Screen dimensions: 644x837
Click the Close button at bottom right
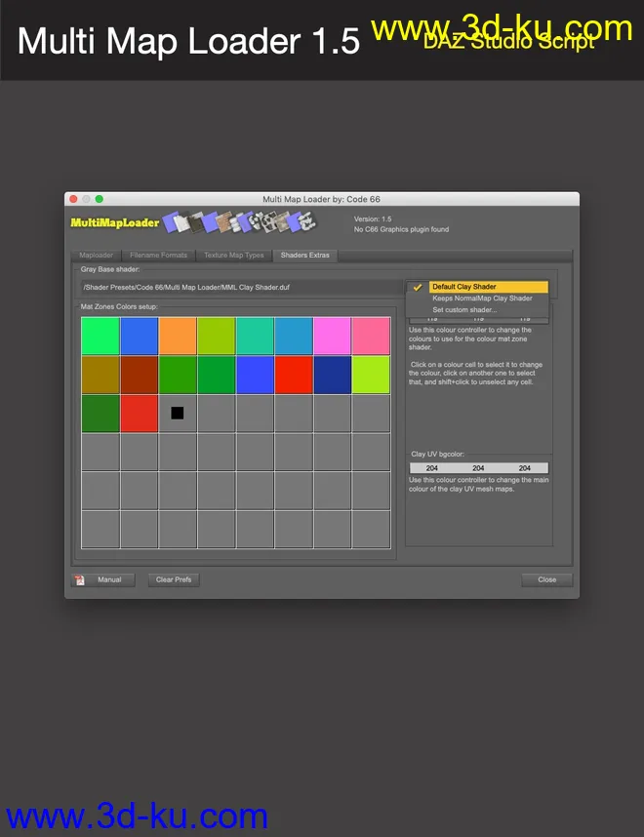click(546, 579)
